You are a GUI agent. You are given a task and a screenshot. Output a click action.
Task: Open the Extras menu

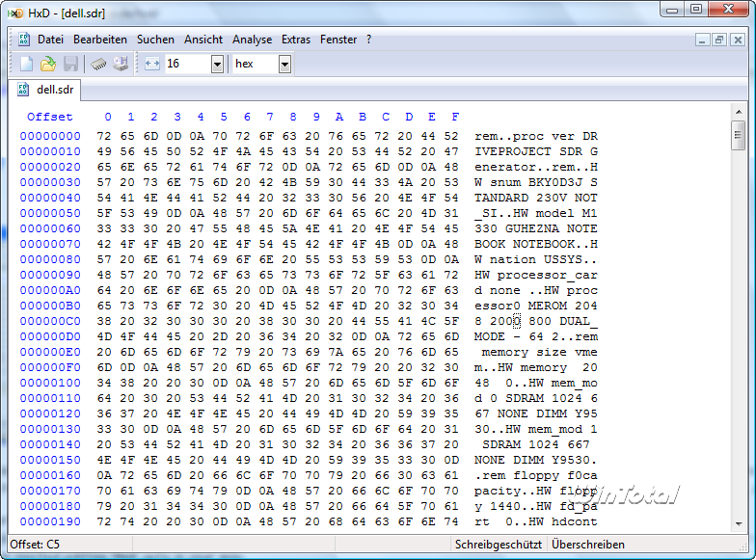click(x=296, y=40)
